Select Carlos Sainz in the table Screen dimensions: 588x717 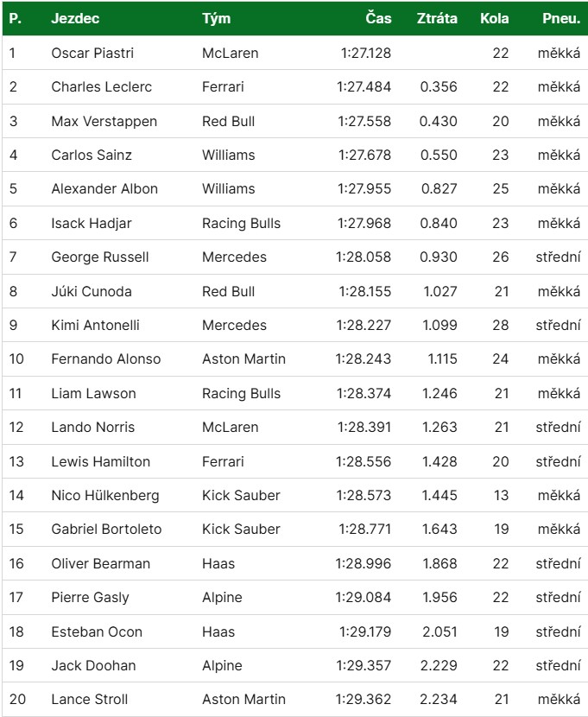[92, 155]
